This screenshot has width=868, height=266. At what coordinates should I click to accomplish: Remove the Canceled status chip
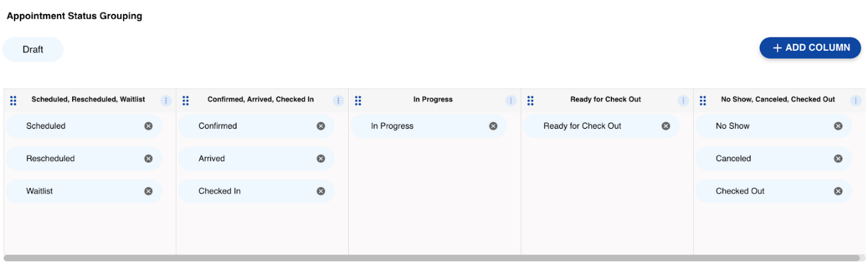point(838,159)
